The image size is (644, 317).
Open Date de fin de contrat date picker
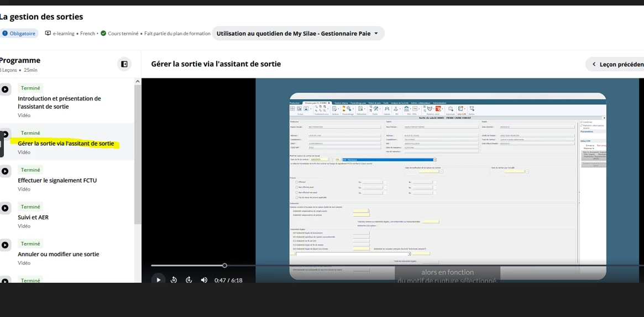tap(330, 160)
